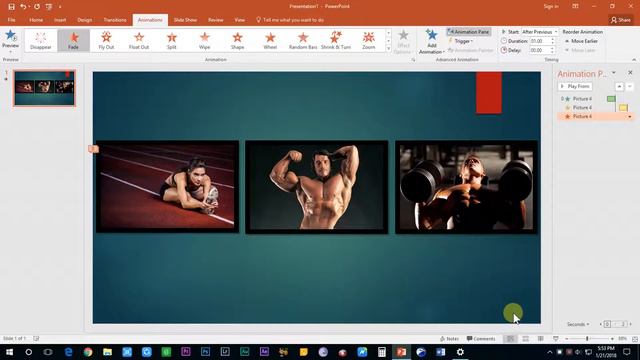Image resolution: width=640 pixels, height=360 pixels.
Task: Click Sign in at top right
Action: pyautogui.click(x=551, y=7)
